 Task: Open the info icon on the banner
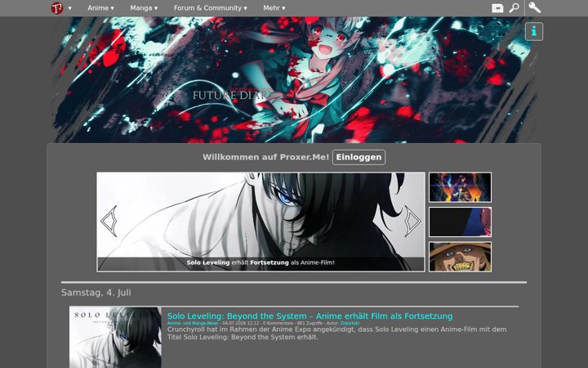[x=534, y=32]
